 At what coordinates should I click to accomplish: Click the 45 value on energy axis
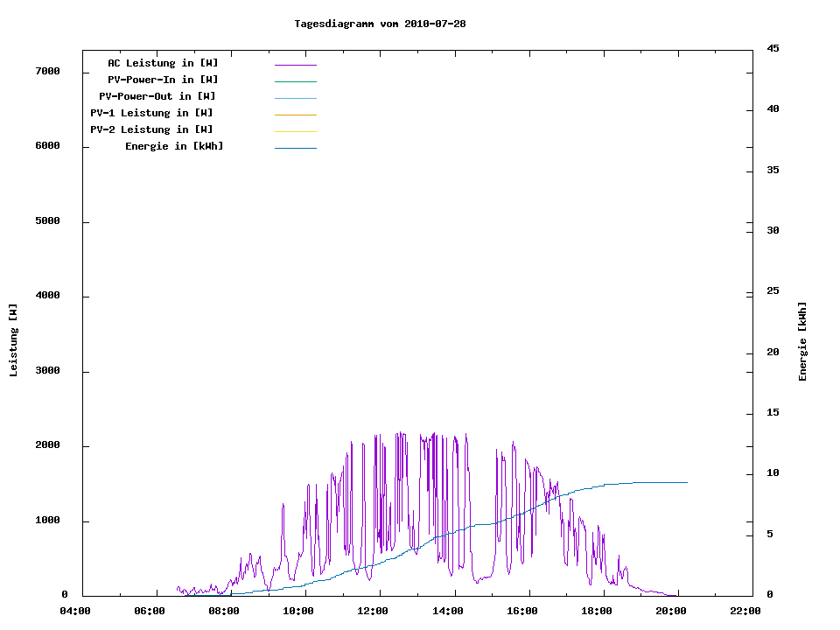pos(773,48)
